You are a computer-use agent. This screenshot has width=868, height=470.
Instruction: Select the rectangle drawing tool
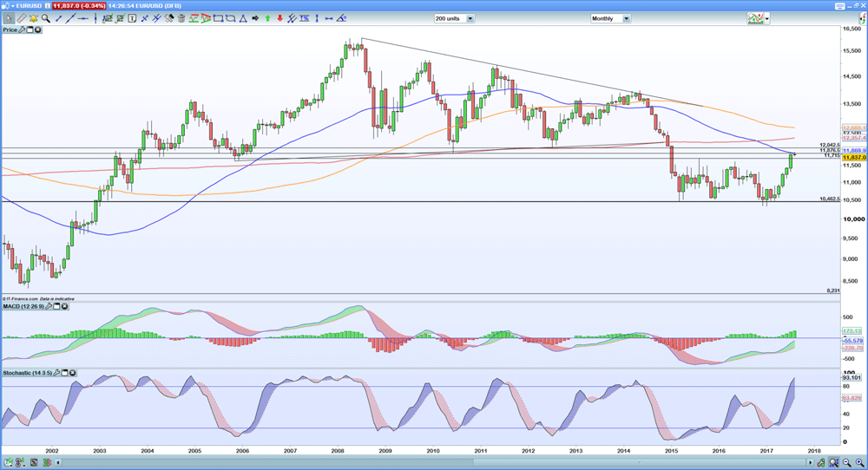click(x=218, y=18)
